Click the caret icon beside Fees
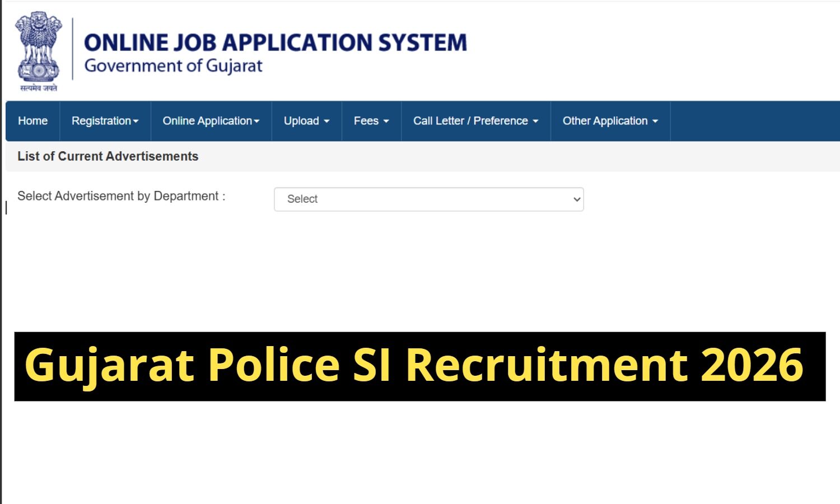The width and height of the screenshot is (840, 504). click(x=386, y=122)
